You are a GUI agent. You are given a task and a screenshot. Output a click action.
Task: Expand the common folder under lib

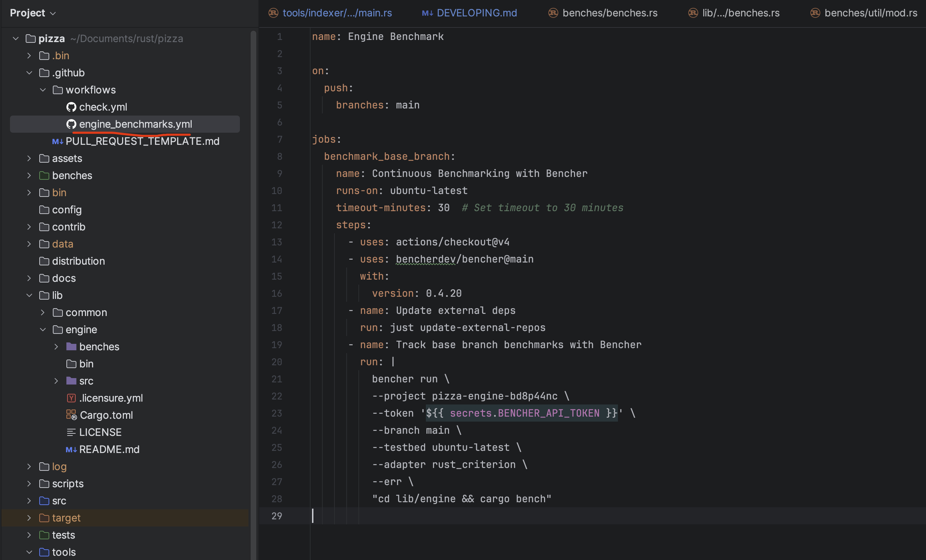[x=43, y=312]
